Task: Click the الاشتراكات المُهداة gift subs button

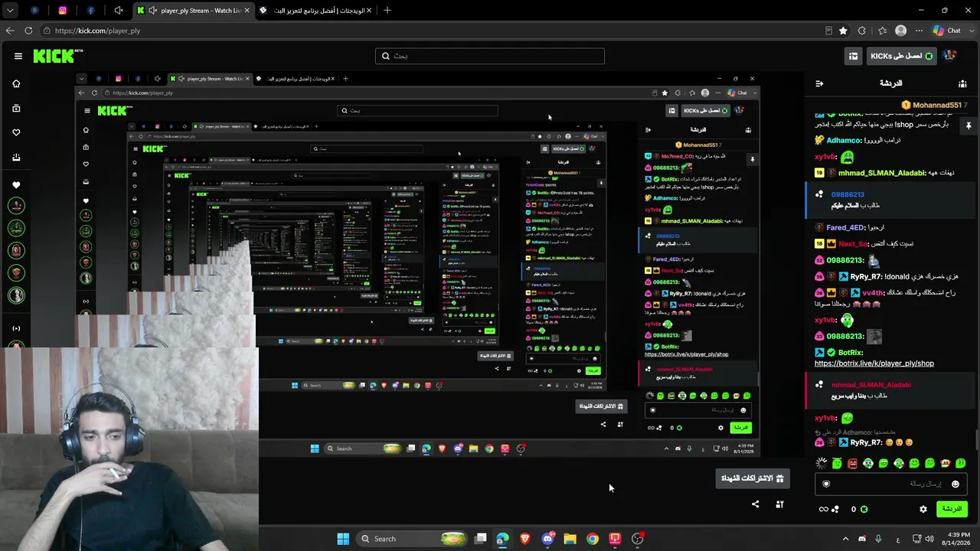Action: (753, 478)
